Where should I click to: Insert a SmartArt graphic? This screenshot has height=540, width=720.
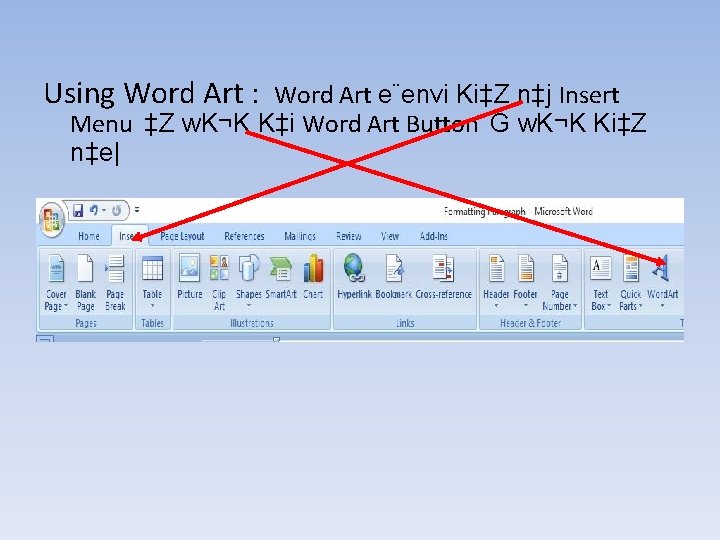(x=281, y=276)
